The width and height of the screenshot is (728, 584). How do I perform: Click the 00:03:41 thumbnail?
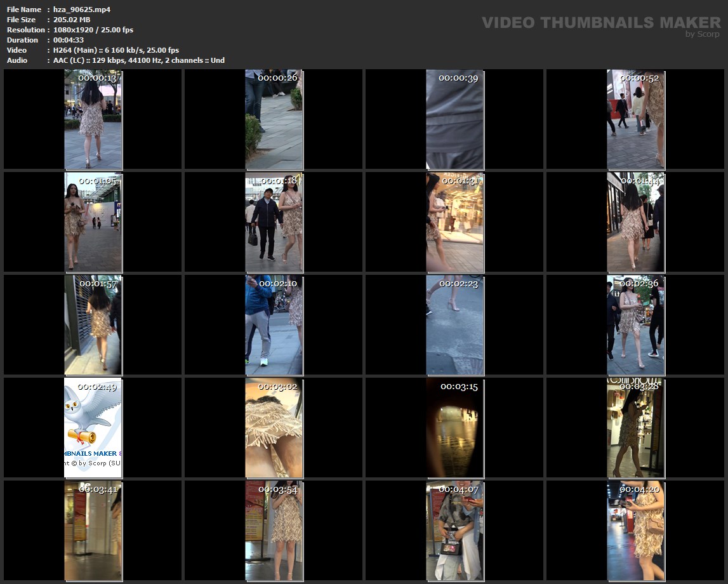(x=93, y=531)
